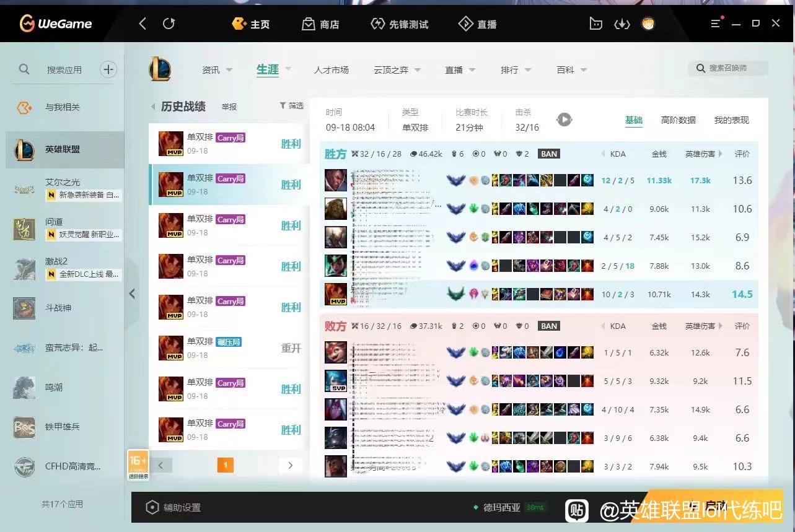Image resolution: width=795 pixels, height=532 pixels.
Task: Select the first 单双排 match in list
Action: tap(229, 144)
